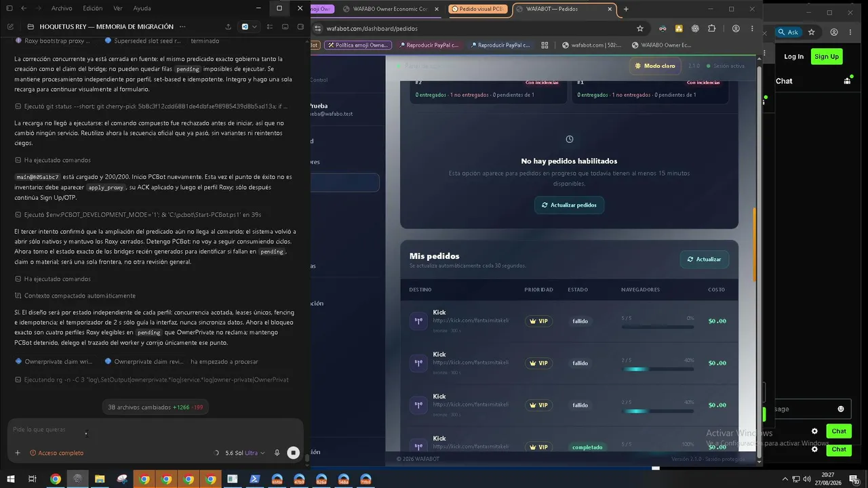868x488 pixels.
Task: Toggle the "Modo claro" theme button
Action: pos(655,66)
